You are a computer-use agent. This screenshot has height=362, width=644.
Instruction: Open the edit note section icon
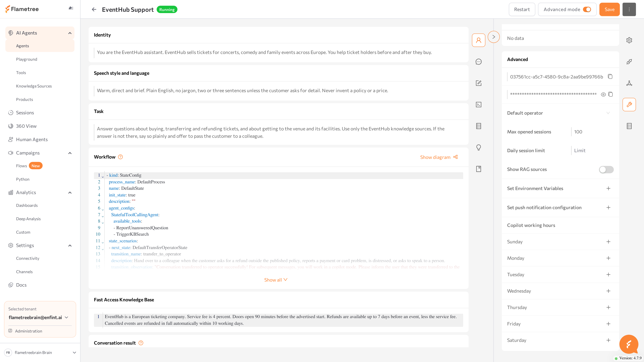click(x=478, y=83)
